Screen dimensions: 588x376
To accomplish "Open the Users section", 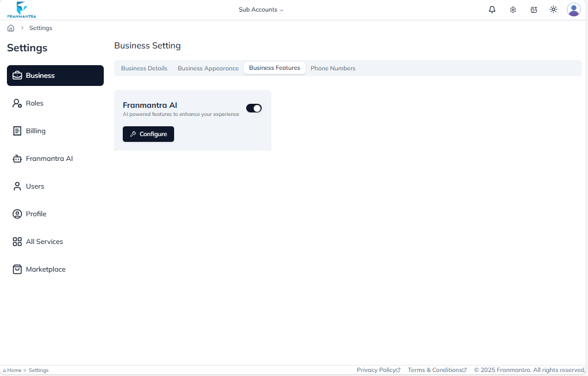I will (x=35, y=186).
